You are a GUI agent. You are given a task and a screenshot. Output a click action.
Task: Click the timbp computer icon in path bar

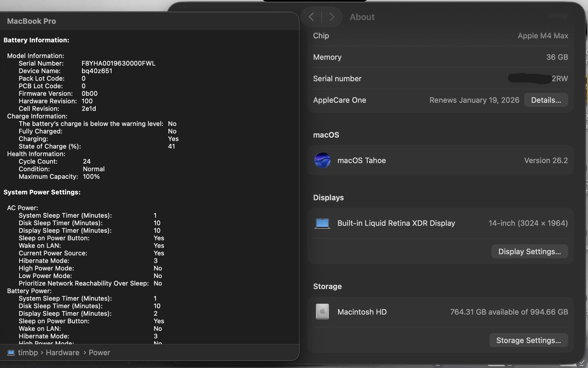pos(11,353)
